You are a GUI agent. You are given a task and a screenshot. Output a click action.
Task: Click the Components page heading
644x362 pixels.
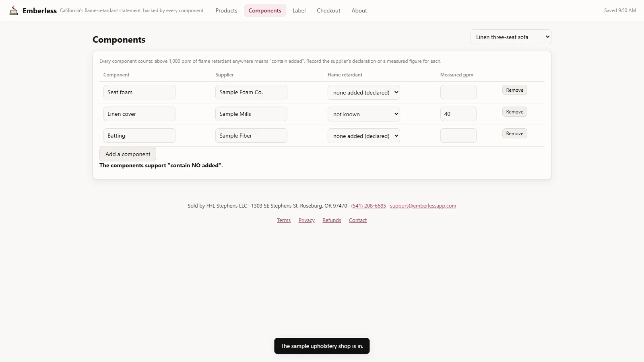click(x=119, y=39)
